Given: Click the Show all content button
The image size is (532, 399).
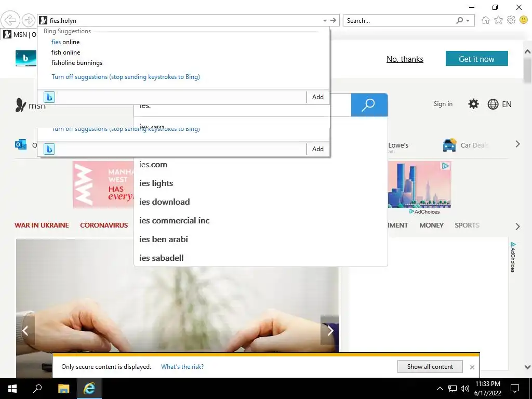Looking at the screenshot, I should point(430,367).
